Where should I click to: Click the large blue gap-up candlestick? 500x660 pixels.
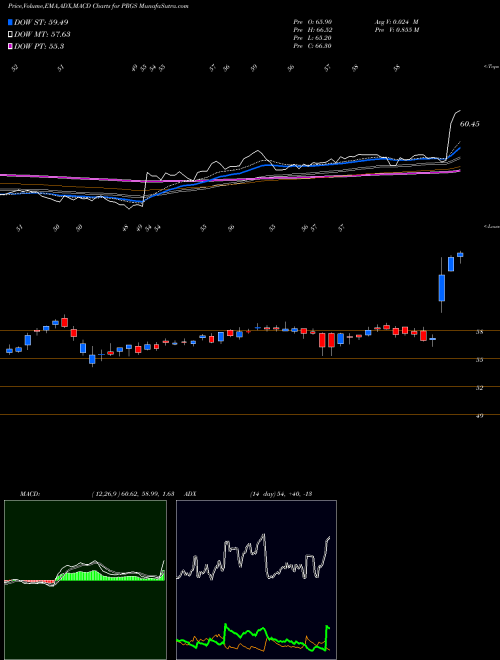coord(441,287)
